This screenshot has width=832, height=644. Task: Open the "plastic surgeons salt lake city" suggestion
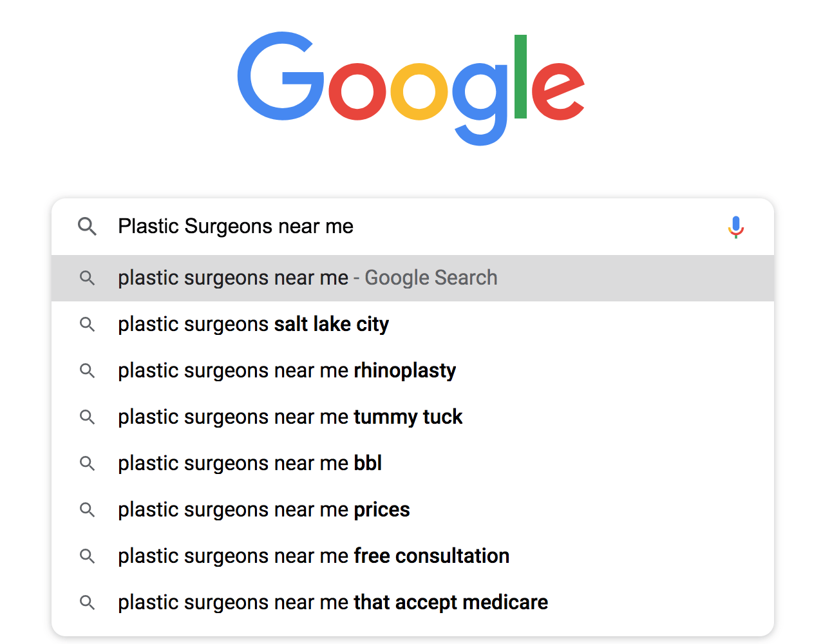[x=253, y=325]
